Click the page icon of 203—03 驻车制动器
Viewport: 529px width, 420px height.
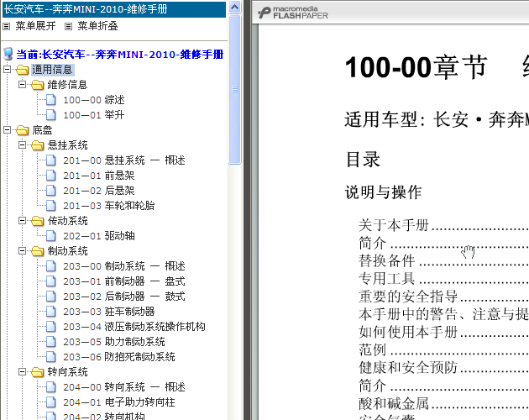pyautogui.click(x=51, y=312)
